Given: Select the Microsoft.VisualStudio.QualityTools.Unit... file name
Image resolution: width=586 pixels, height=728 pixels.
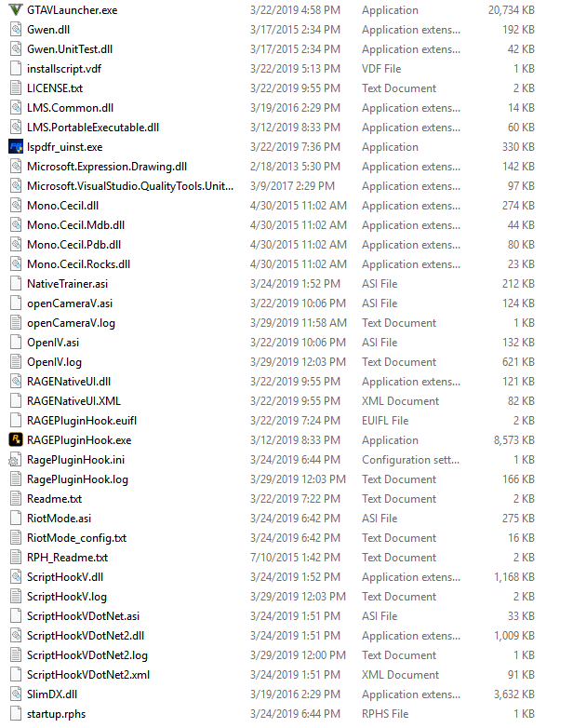Looking at the screenshot, I should tap(130, 185).
